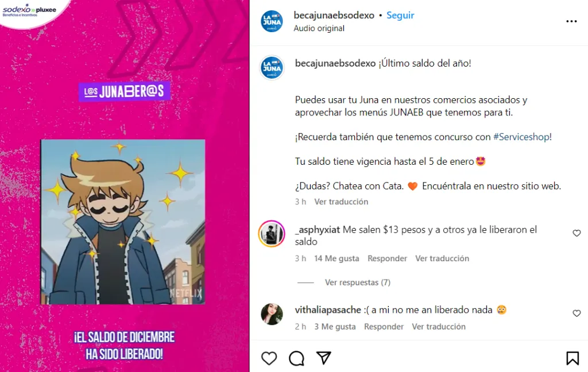The image size is (588, 372).
Task: Open Audio original link
Action: [319, 29]
